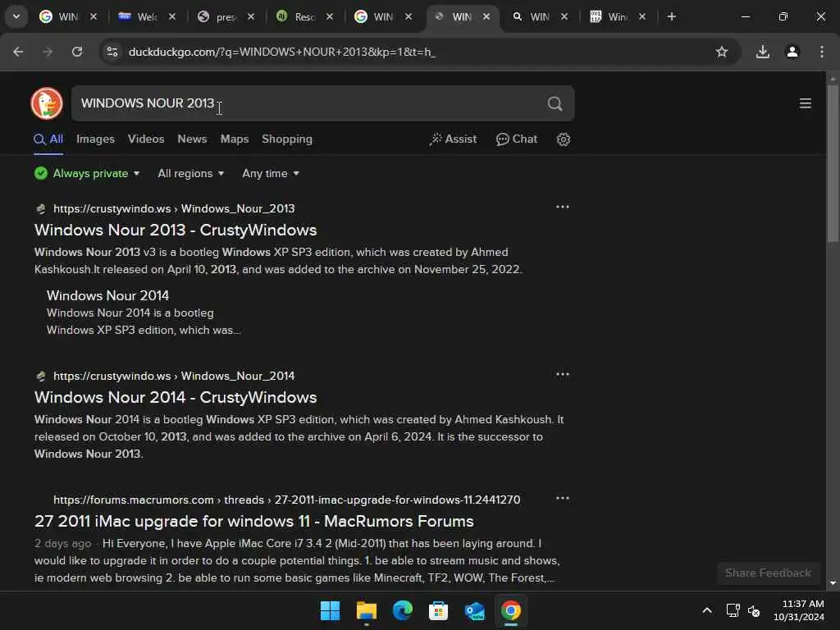
Task: Open DuckDuckGo Chat
Action: (x=517, y=139)
